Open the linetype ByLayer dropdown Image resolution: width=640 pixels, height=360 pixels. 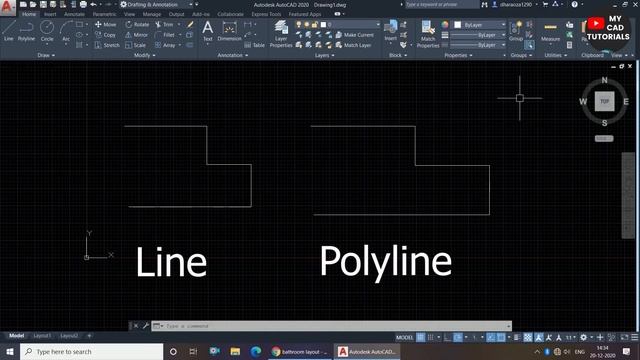point(479,45)
